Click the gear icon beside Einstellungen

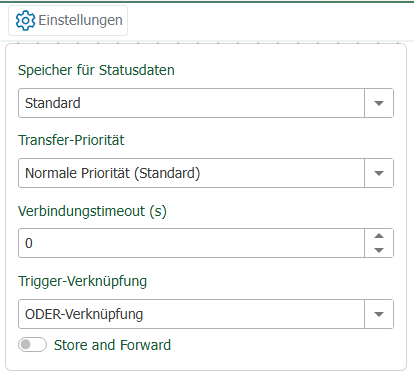coord(25,20)
